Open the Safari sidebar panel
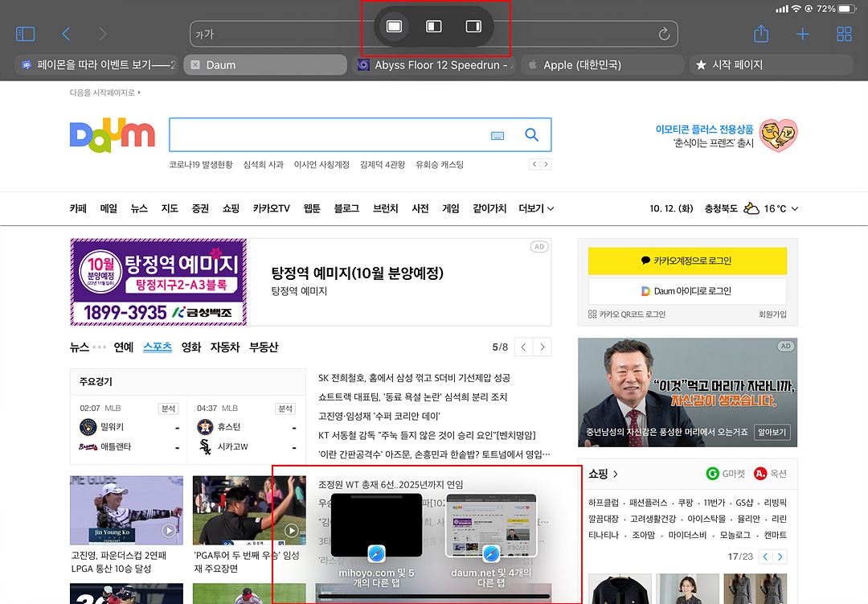The height and width of the screenshot is (604, 868). click(x=26, y=34)
